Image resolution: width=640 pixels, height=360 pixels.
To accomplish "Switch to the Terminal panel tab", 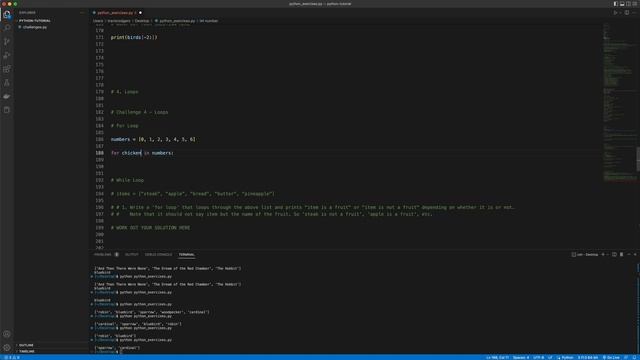I will [x=187, y=254].
